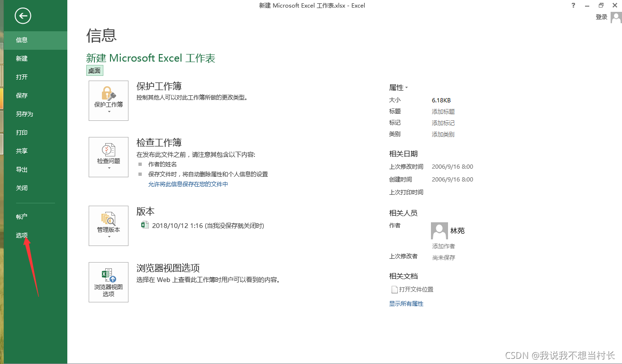Click 允许将此信息保存在您的文件中 link

click(188, 184)
